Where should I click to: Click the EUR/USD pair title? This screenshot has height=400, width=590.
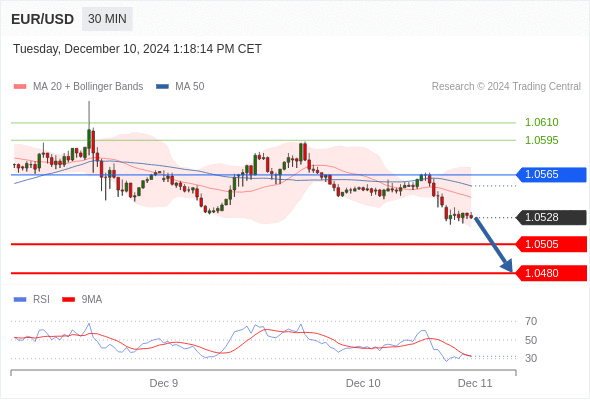tap(43, 19)
